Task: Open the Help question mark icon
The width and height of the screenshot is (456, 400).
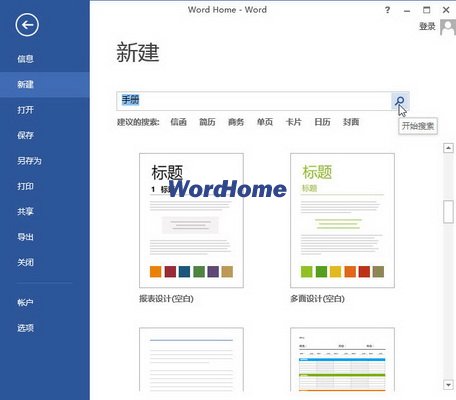Action: tap(387, 10)
